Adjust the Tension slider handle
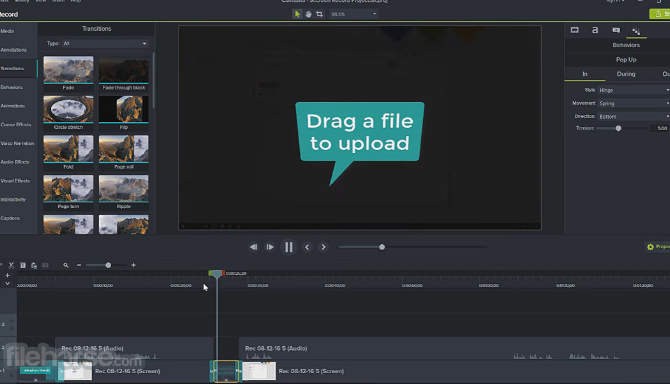Screen dimensions: 670x384 click(x=618, y=128)
